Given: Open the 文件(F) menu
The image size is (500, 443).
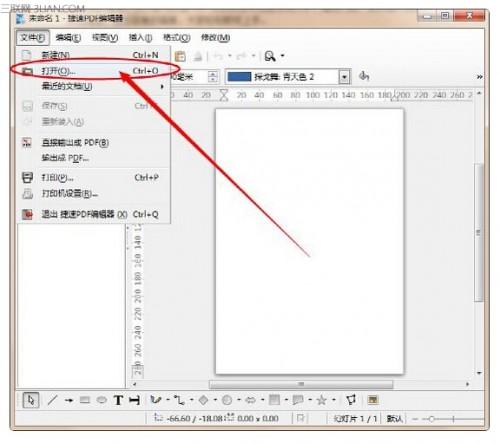Looking at the screenshot, I should [33, 38].
